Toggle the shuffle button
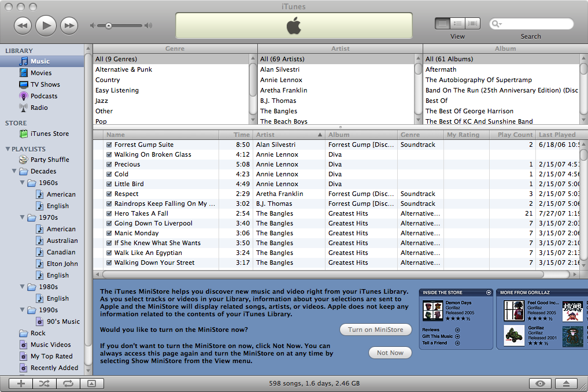The width and height of the screenshot is (588, 392). (x=45, y=383)
